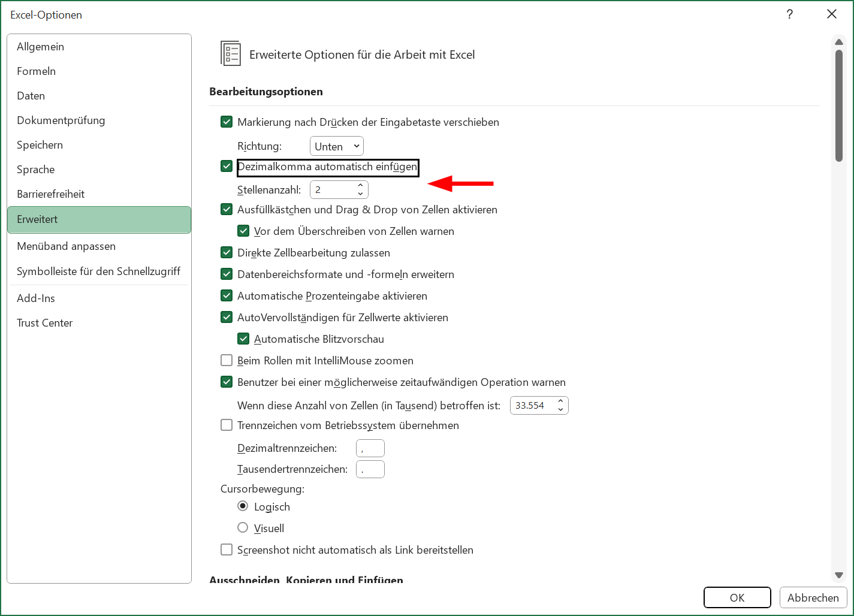Decrease the 33.554 cell count with down arrow
The width and height of the screenshot is (854, 616).
pos(560,410)
